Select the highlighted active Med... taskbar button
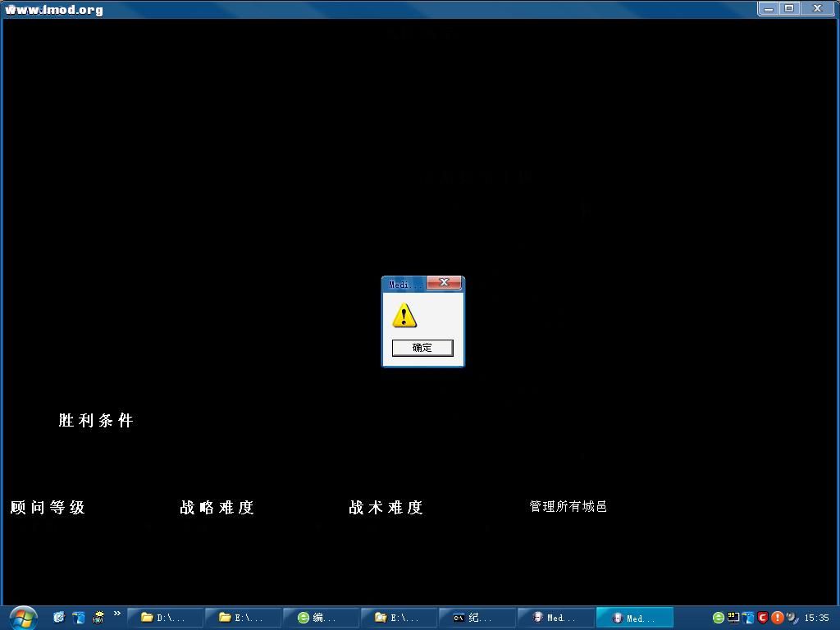The image size is (840, 630). [x=634, y=618]
